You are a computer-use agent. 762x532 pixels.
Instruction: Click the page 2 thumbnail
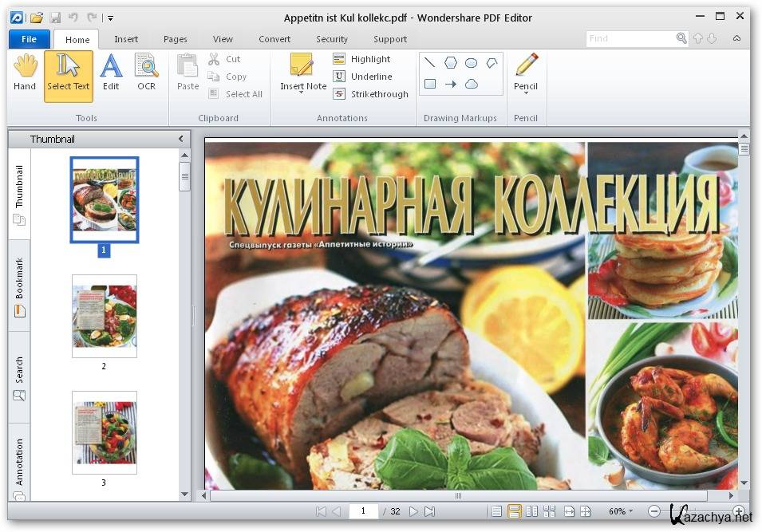104,316
